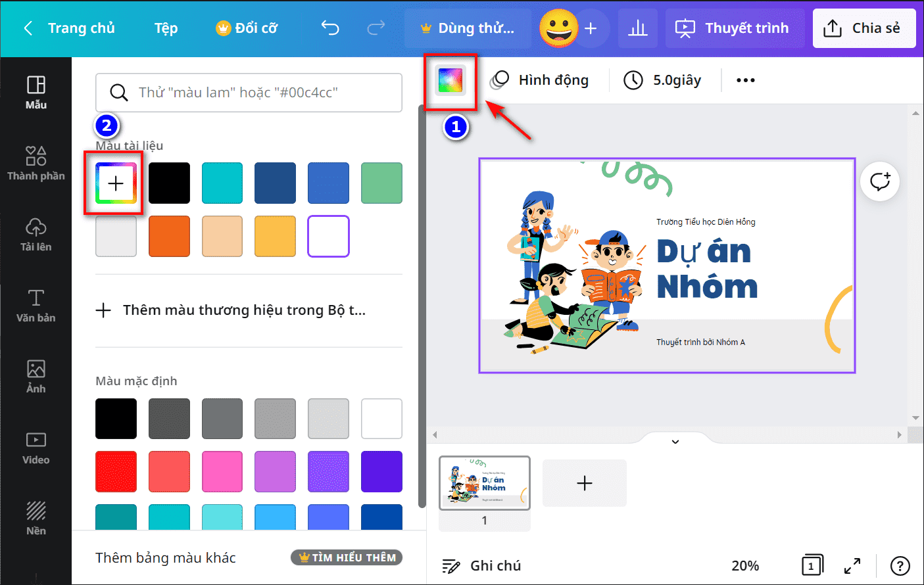The width and height of the screenshot is (924, 585).
Task: Select the dark gray default color swatch
Action: click(169, 418)
